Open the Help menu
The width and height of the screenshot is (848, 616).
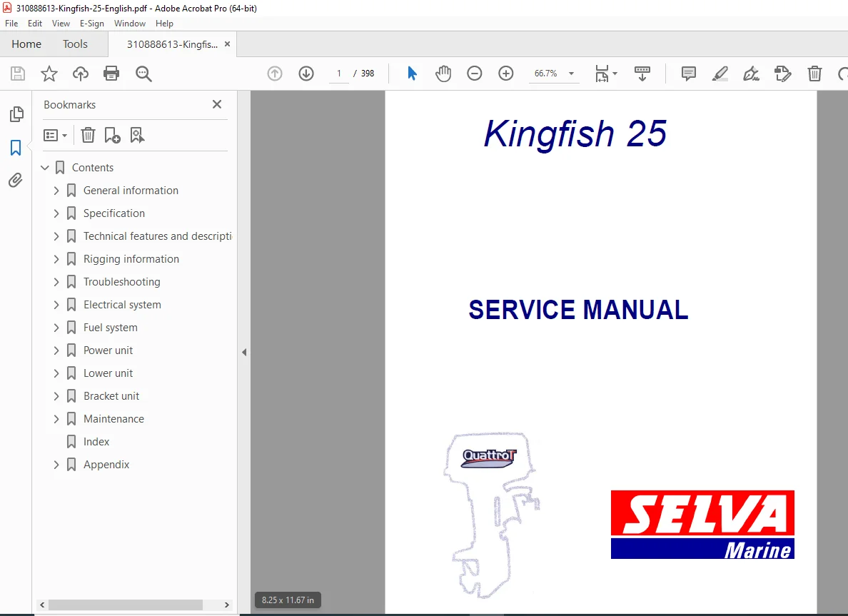coord(164,24)
